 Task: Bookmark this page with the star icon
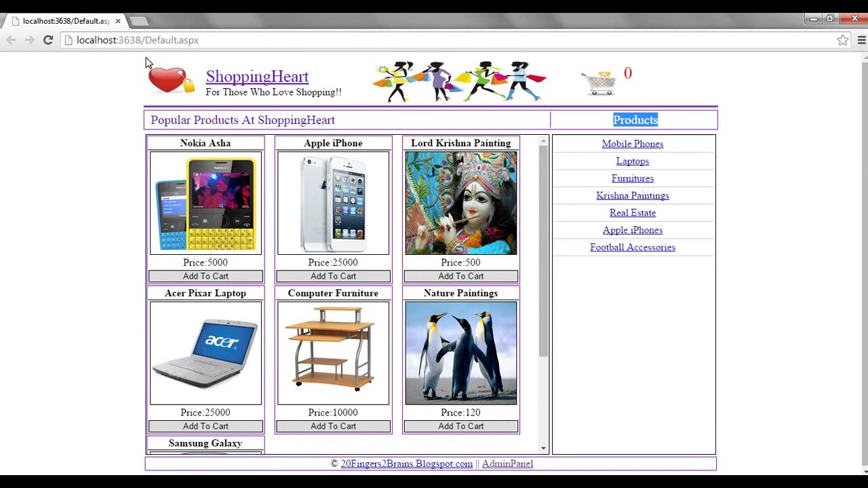(x=842, y=40)
